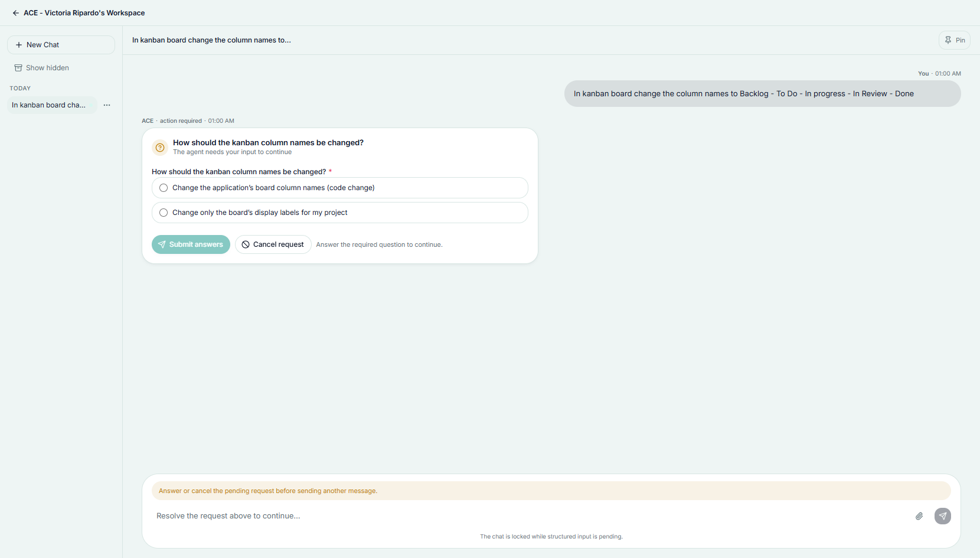Click the conversation title in the header
The width and height of the screenshot is (980, 558).
pos(211,40)
